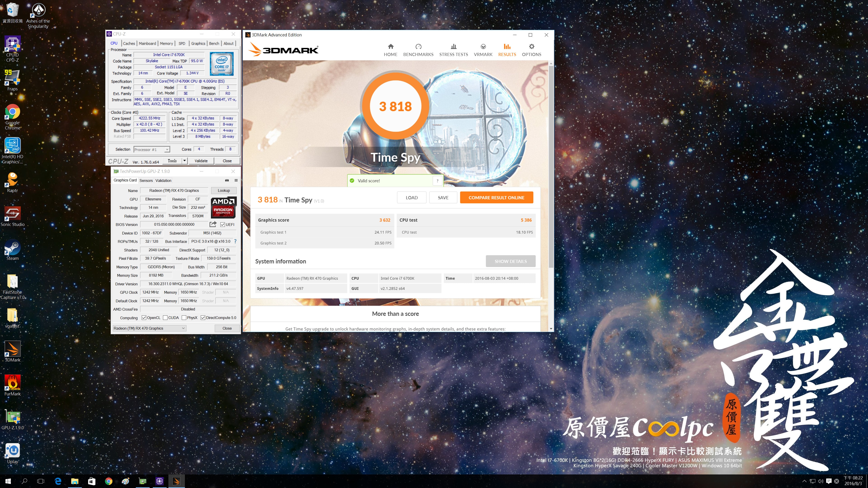Open FurMark desktop shortcut

click(x=12, y=385)
